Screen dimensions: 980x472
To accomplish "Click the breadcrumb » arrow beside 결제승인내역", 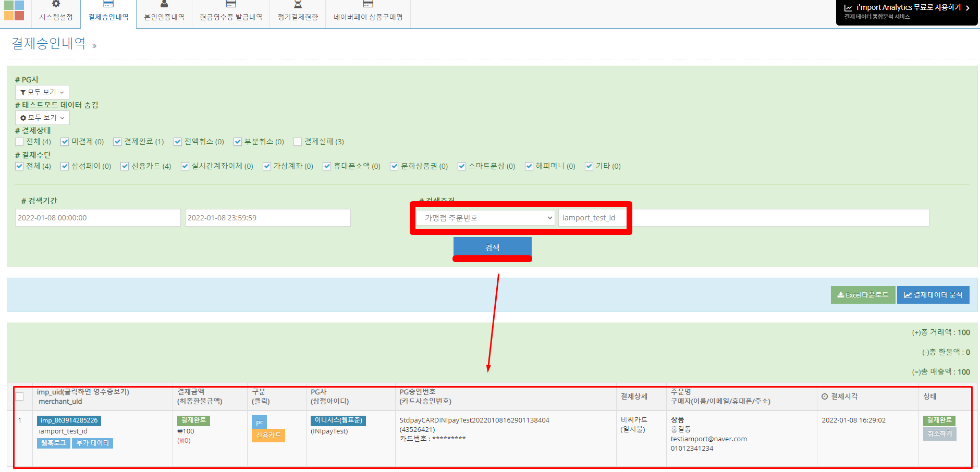I will coord(94,46).
